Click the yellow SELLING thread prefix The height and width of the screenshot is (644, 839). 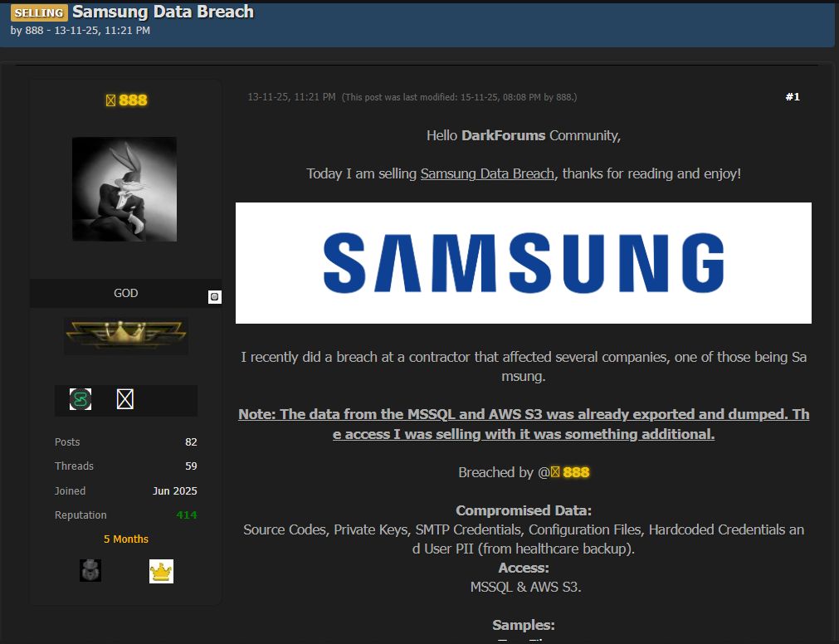click(x=39, y=12)
